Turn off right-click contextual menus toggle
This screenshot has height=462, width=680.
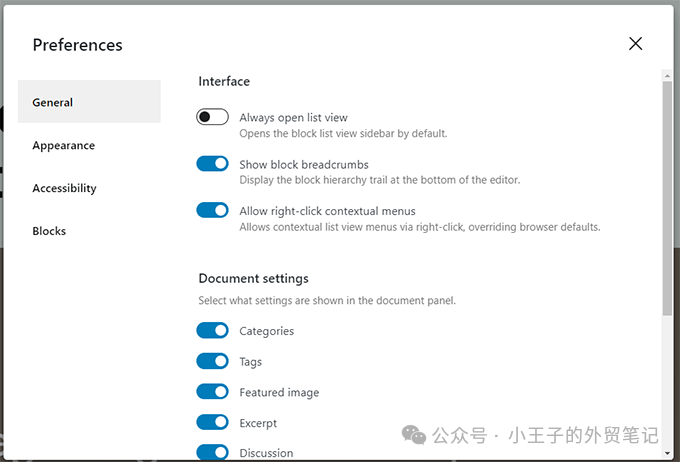click(212, 210)
